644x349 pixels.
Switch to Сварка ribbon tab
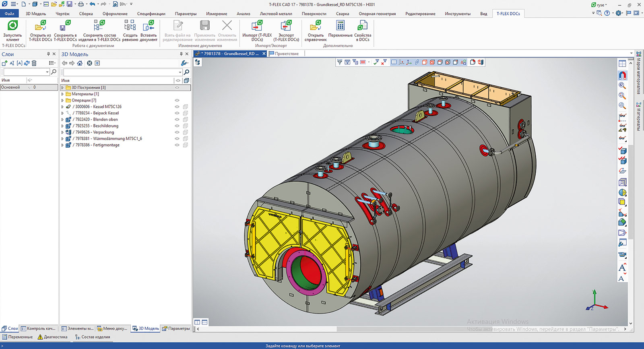pyautogui.click(x=343, y=14)
